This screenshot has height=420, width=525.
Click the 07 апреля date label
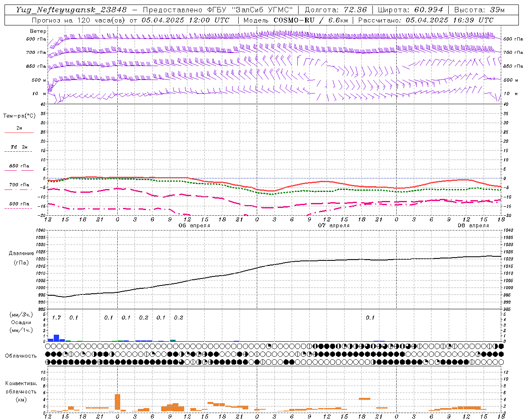[x=334, y=226]
